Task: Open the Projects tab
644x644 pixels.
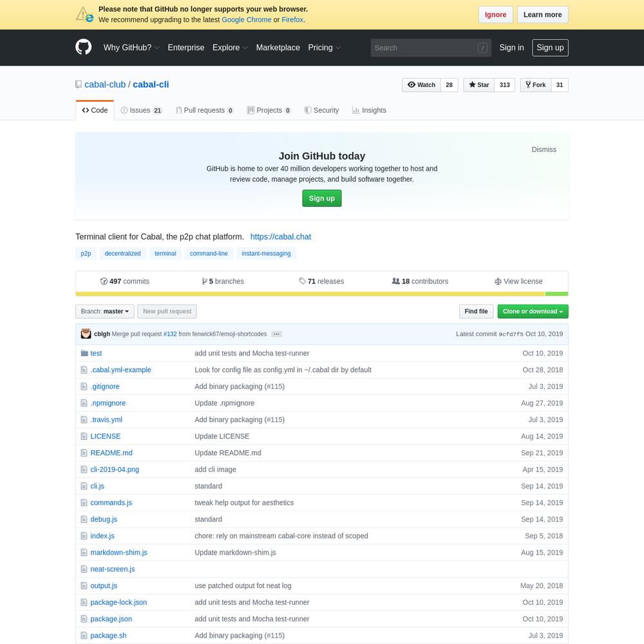Action: [x=269, y=110]
